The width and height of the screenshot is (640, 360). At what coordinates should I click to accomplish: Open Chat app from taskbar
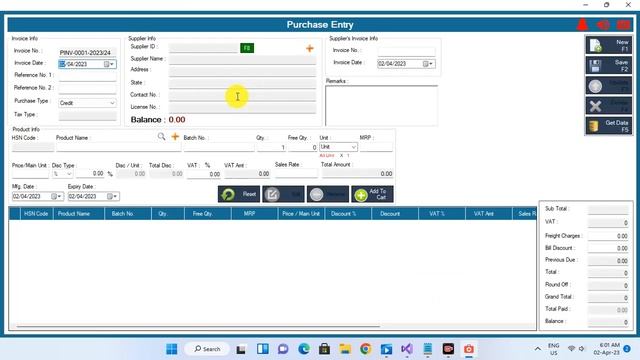point(283,349)
